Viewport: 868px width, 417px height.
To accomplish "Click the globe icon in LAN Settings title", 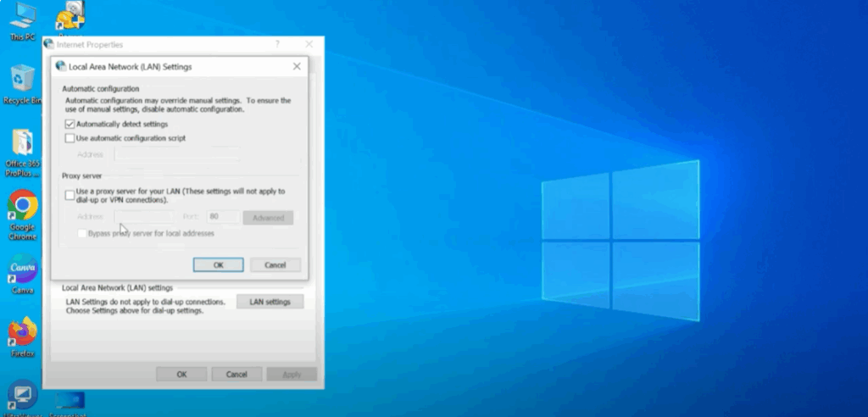I will click(61, 66).
